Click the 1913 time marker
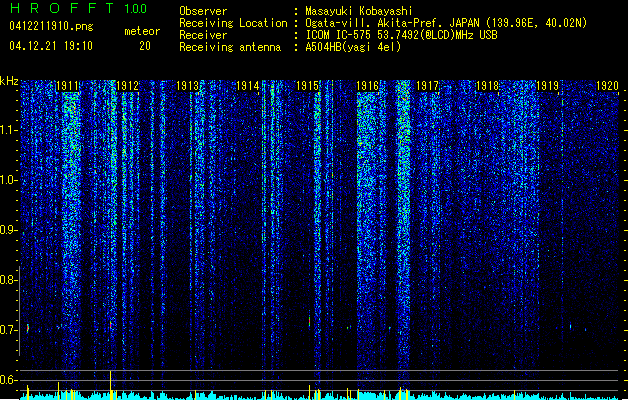The image size is (629, 400). (x=187, y=86)
